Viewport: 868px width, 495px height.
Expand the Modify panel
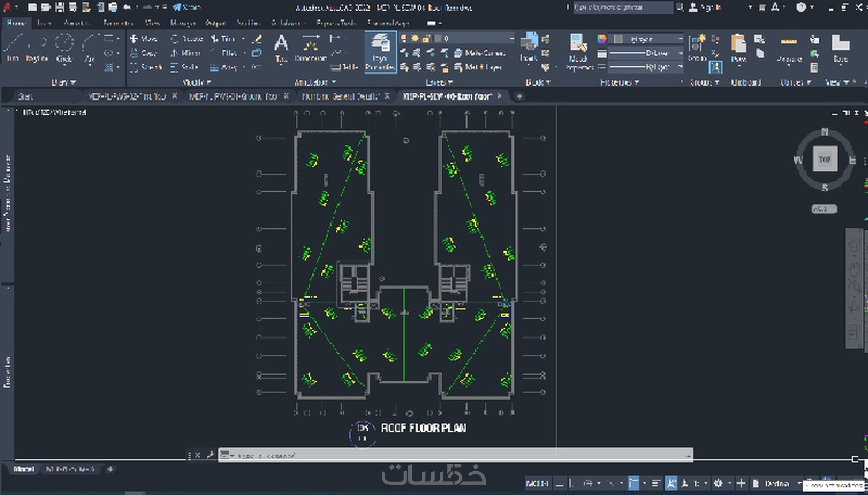pos(197,82)
